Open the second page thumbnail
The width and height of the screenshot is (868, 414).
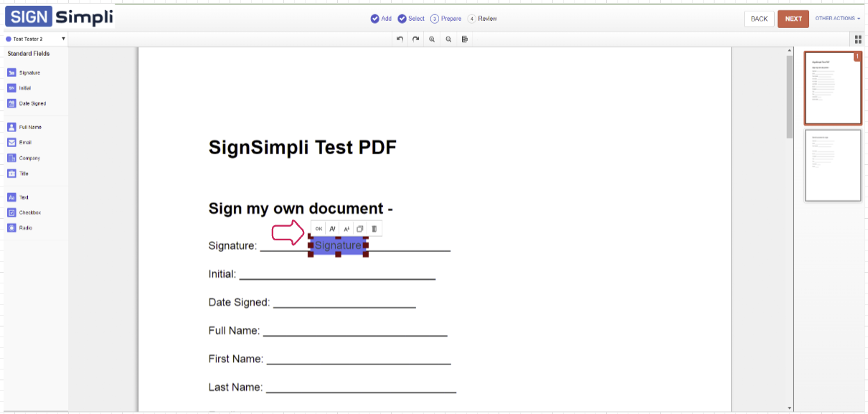click(x=832, y=165)
